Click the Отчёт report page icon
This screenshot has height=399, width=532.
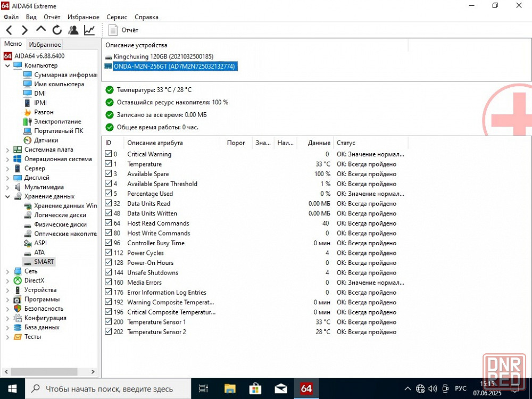tap(113, 30)
